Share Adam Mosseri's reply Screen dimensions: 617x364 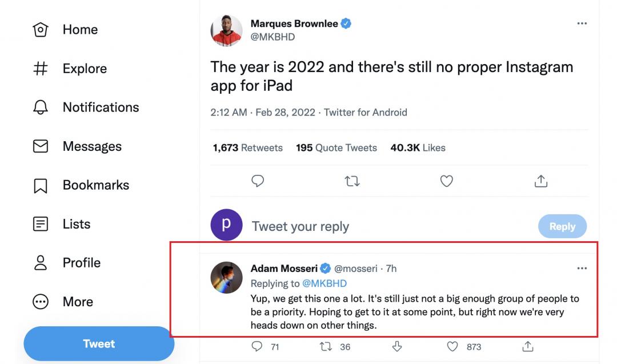point(528,346)
